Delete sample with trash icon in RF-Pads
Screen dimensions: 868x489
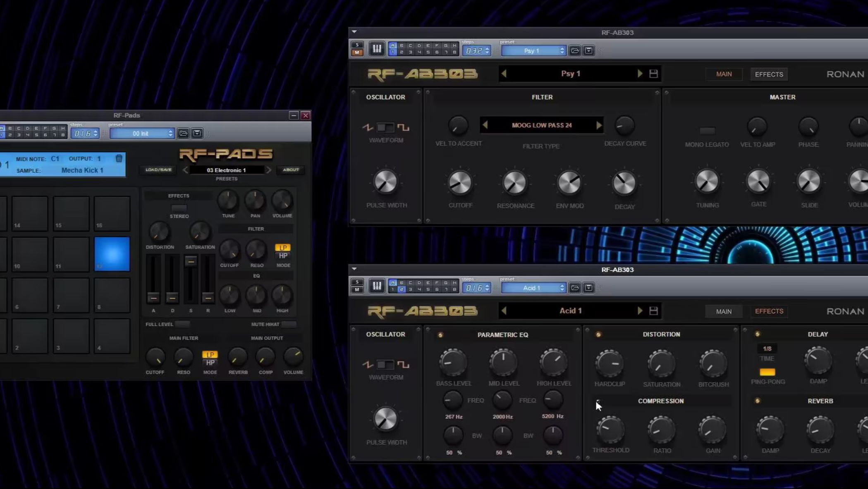[x=119, y=158]
